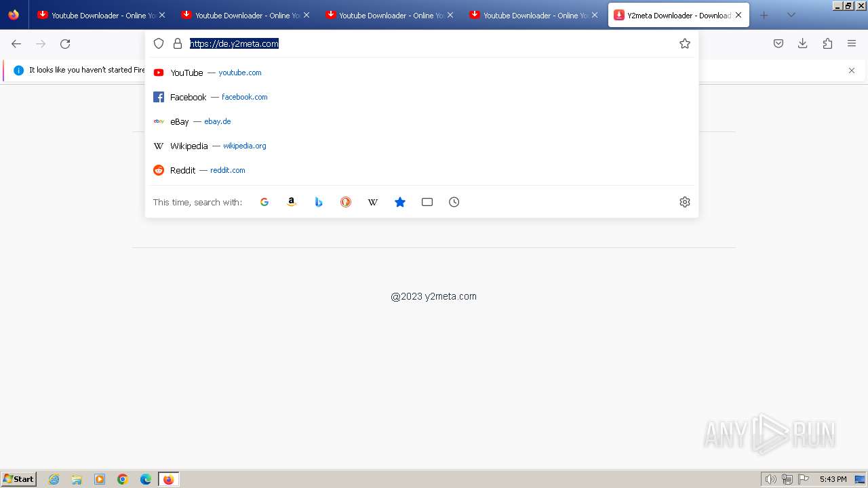Close the first Youtube Downloader tab
Screen dimensions: 868x488
(162, 15)
